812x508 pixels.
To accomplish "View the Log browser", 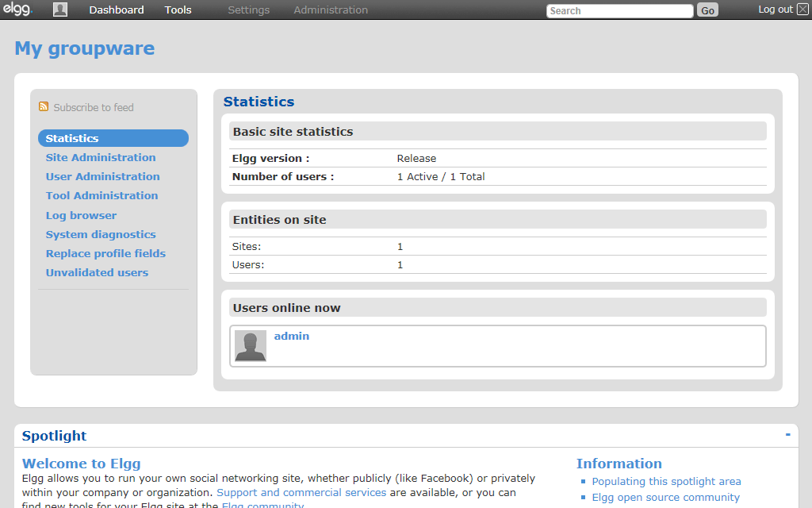I will coord(81,215).
